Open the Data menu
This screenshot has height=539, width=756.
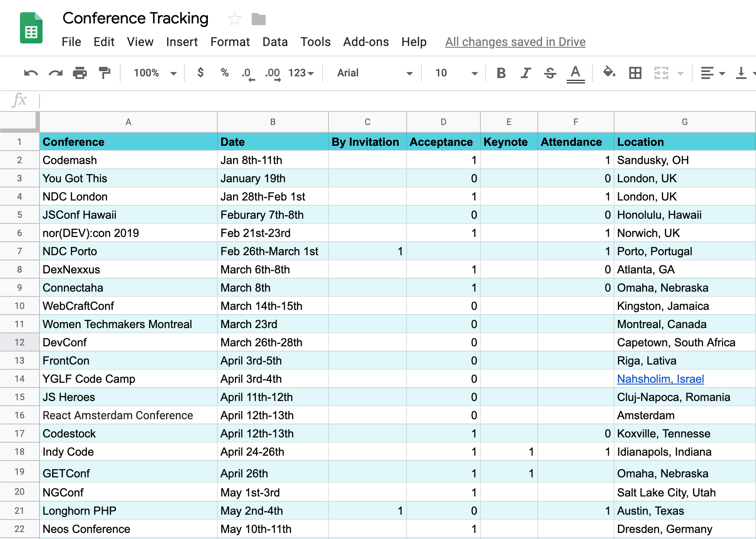275,42
